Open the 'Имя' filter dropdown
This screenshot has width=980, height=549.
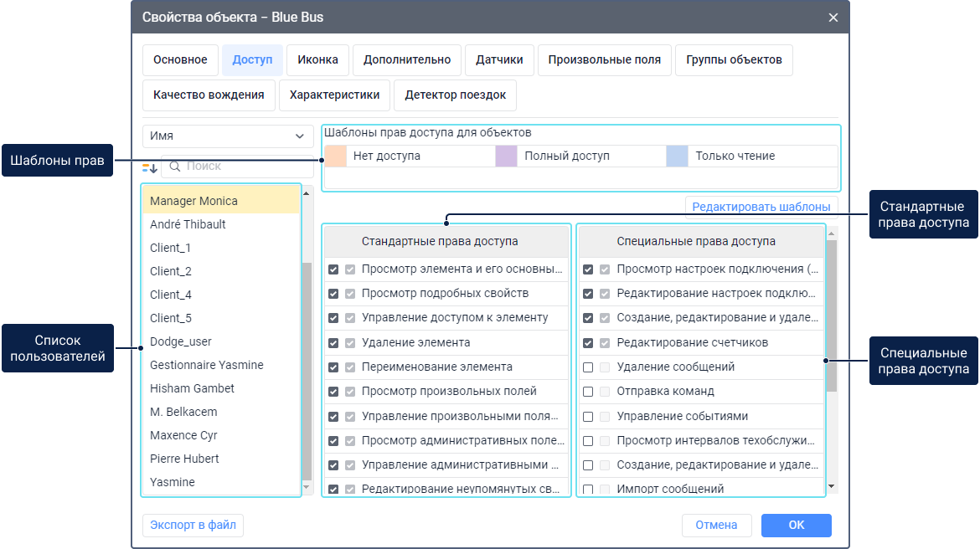click(228, 136)
